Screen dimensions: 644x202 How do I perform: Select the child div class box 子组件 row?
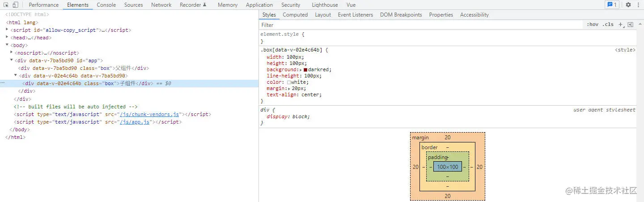point(129,83)
